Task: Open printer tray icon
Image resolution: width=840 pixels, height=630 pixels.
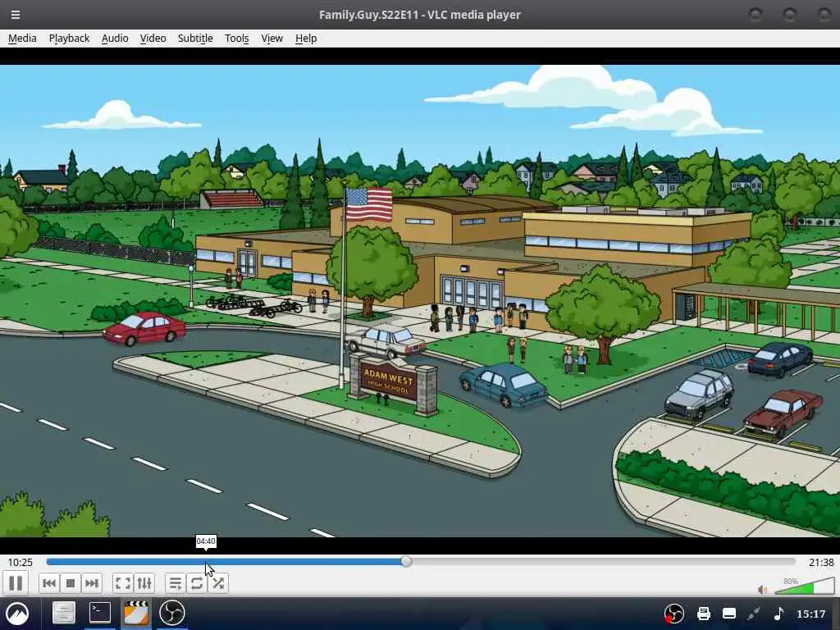Action: click(x=703, y=614)
